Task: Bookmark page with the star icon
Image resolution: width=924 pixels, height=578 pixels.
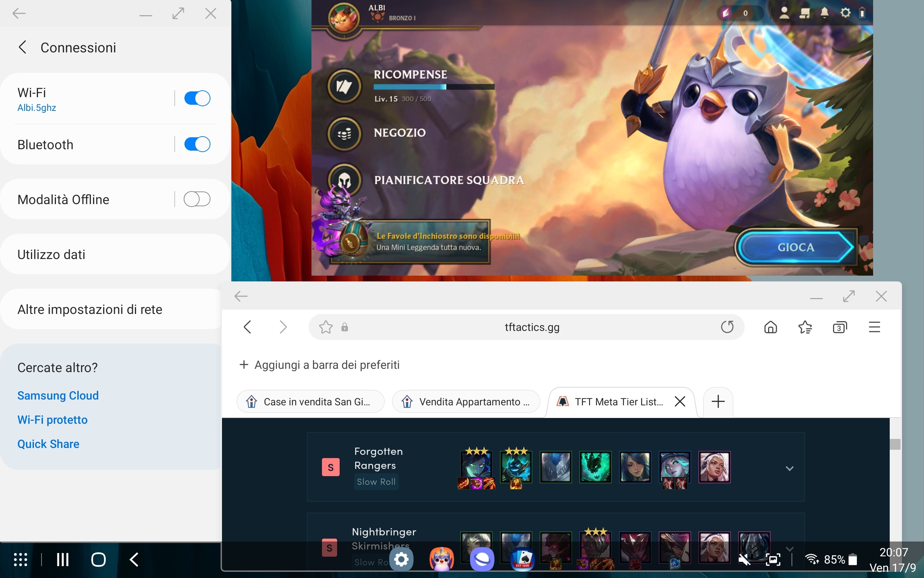Action: tap(326, 327)
